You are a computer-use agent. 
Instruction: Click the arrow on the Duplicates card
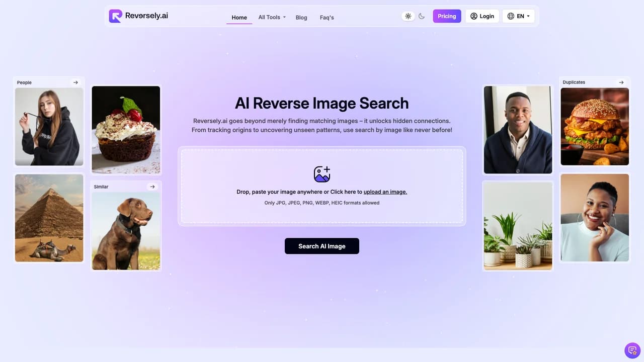click(x=621, y=82)
